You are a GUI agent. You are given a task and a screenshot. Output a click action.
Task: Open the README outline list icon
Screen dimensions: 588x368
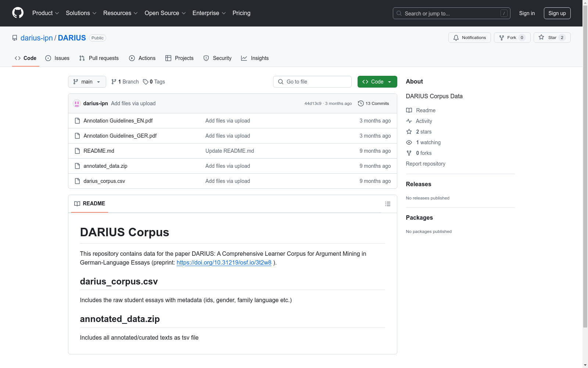point(387,204)
